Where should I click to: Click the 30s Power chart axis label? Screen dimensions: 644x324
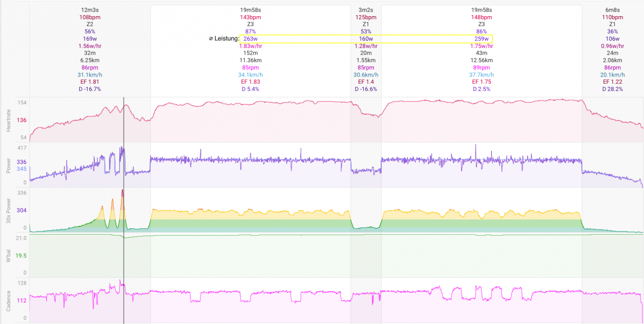pyautogui.click(x=8, y=211)
